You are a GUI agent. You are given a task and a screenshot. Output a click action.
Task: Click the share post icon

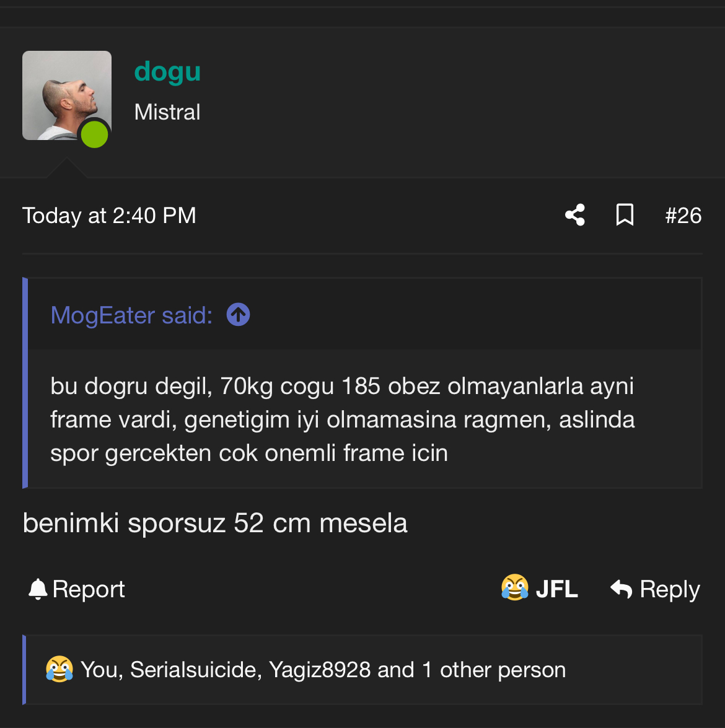point(575,215)
